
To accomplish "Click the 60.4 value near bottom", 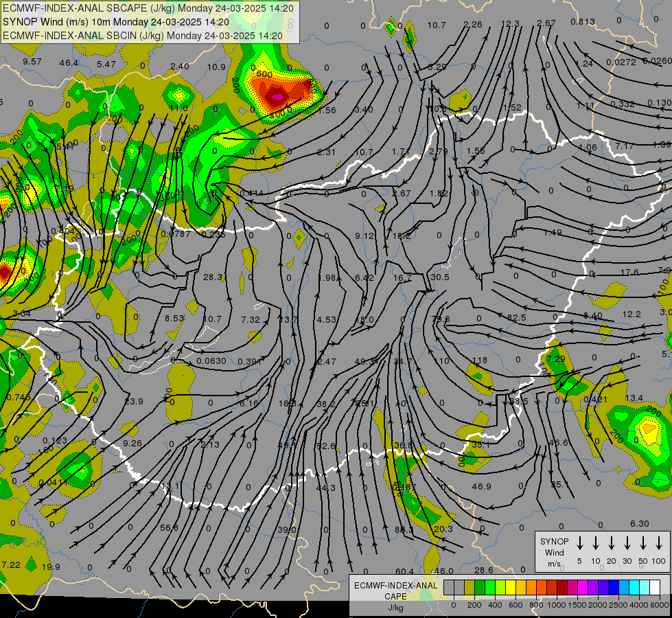I will point(405,571).
